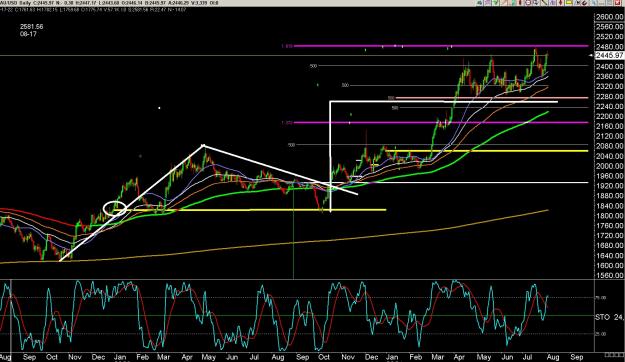The height and width of the screenshot is (362, 625).
Task: Click the Mar label next to Feb 2023
Action: [x=163, y=357]
